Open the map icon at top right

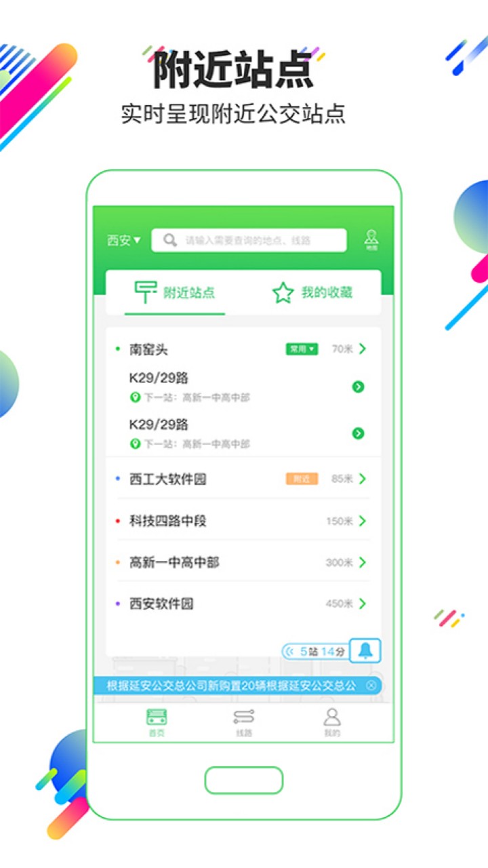(x=371, y=240)
